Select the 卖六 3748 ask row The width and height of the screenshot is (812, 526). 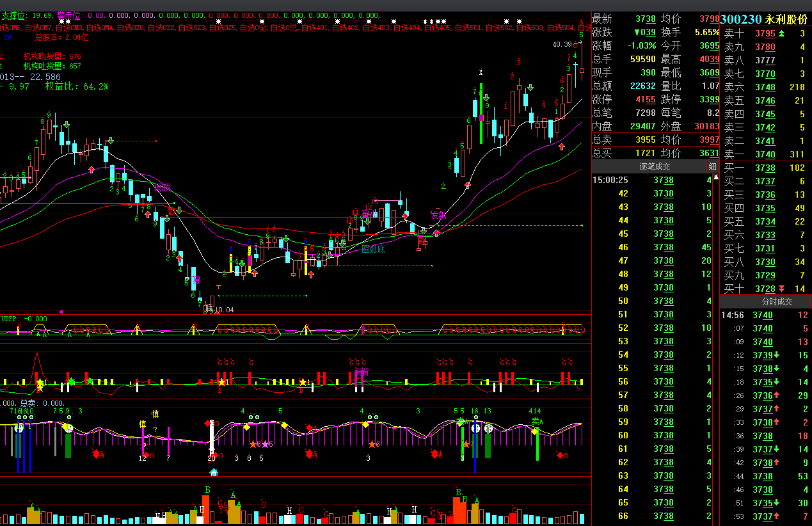(x=766, y=87)
